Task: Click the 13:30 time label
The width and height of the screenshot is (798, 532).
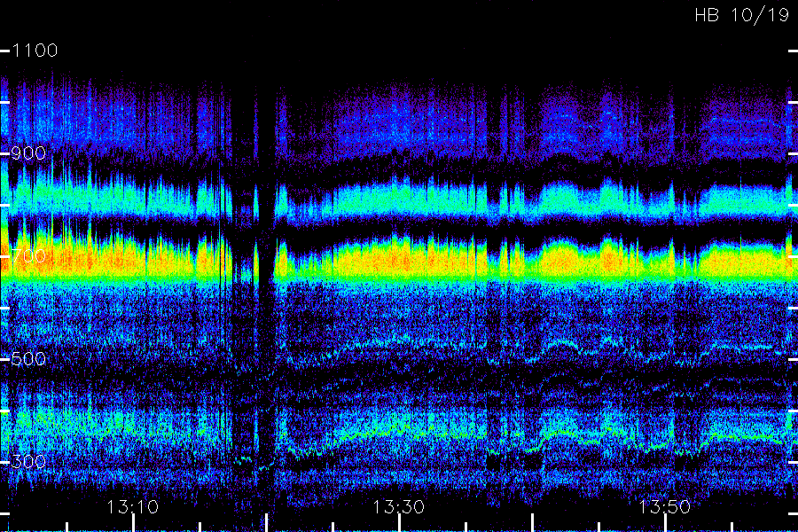Action: tap(398, 507)
